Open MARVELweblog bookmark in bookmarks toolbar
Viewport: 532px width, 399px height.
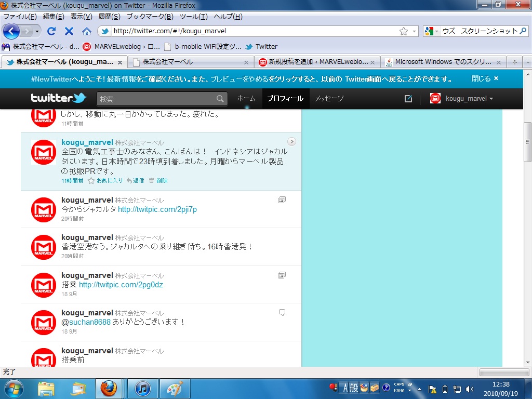(122, 47)
